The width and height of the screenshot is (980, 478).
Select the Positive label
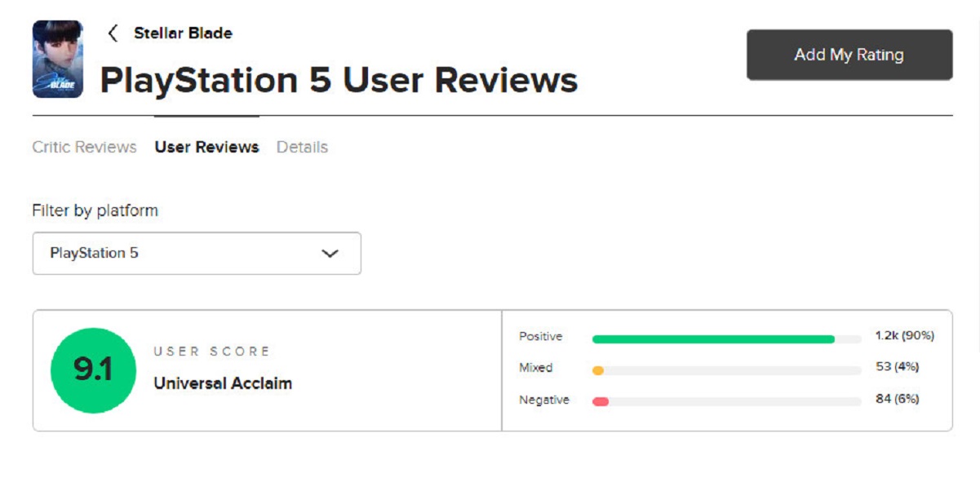541,337
